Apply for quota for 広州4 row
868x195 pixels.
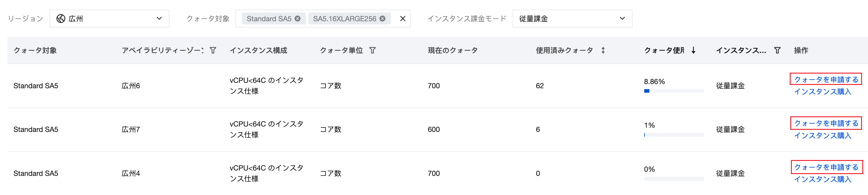coord(826,167)
